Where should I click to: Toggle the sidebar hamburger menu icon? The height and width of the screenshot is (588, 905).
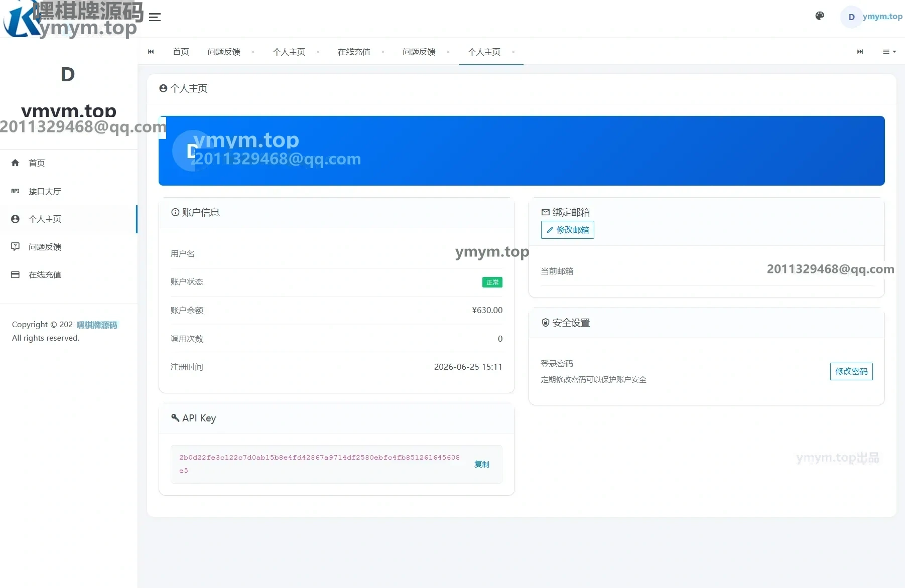click(155, 17)
